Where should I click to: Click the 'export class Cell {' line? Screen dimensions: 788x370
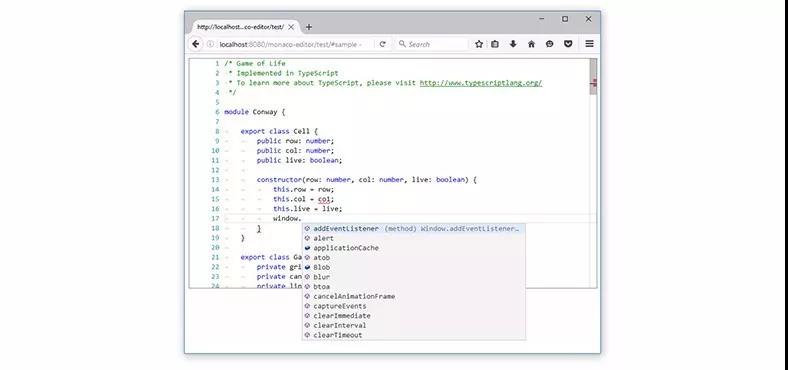(x=279, y=131)
